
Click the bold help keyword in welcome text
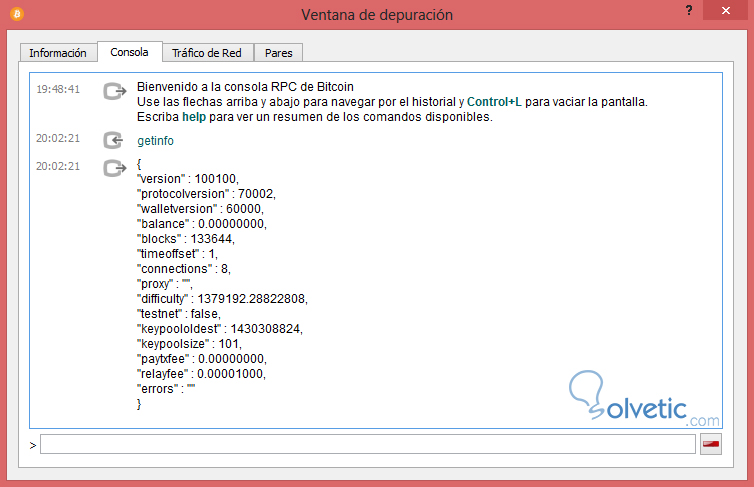[194, 117]
